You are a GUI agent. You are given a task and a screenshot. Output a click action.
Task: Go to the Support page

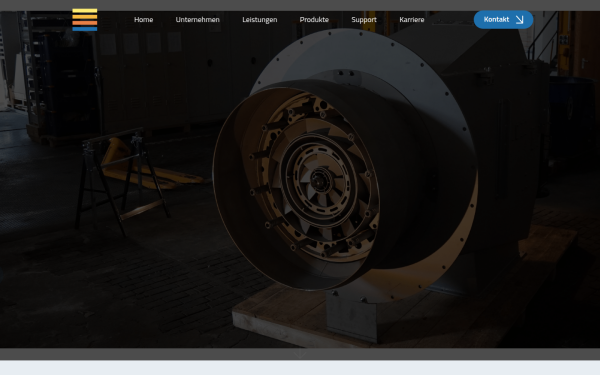coord(364,20)
